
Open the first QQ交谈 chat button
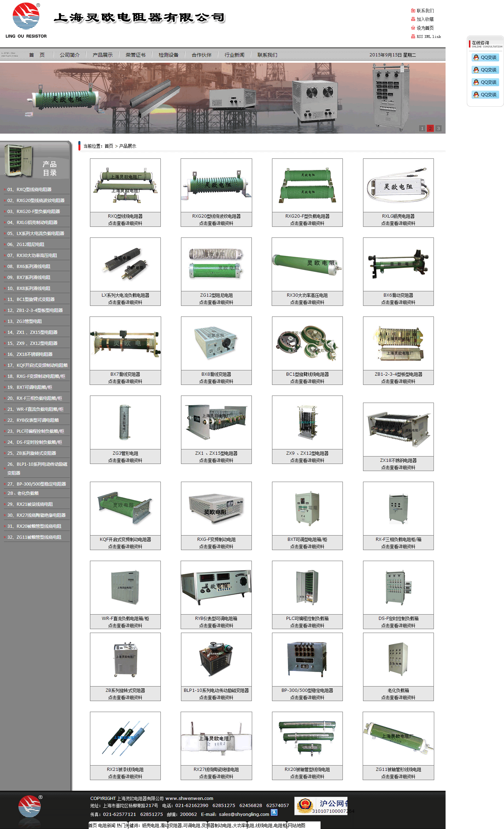(485, 57)
